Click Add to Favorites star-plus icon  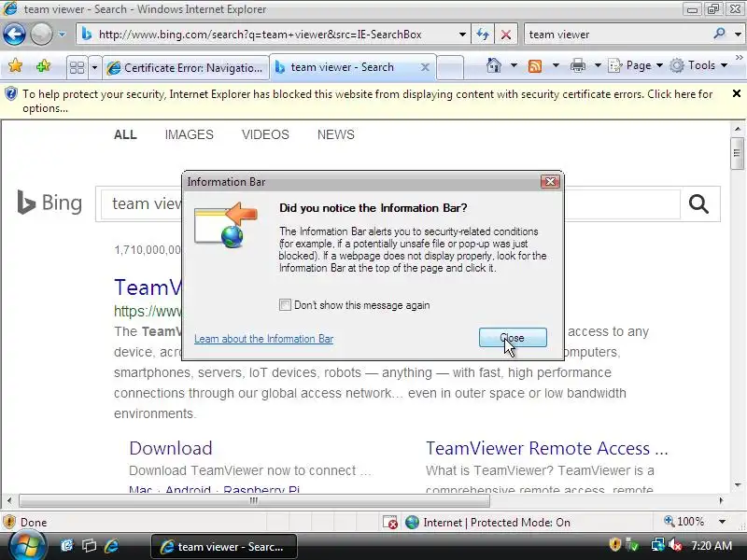[x=43, y=65]
